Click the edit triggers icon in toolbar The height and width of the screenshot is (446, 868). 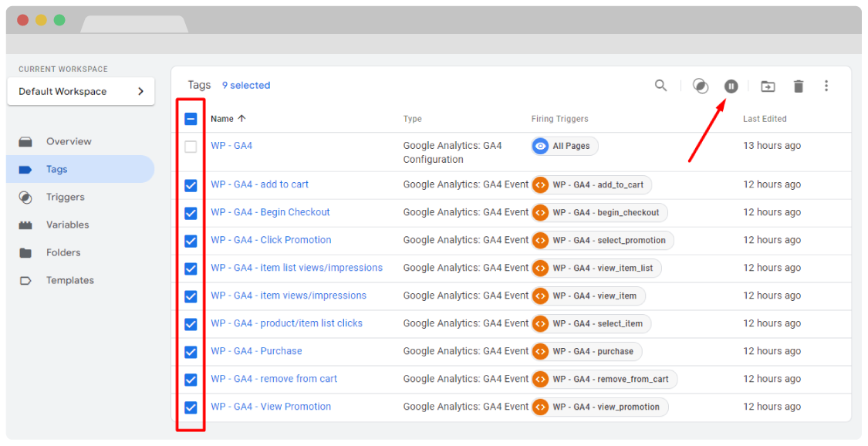pos(700,86)
